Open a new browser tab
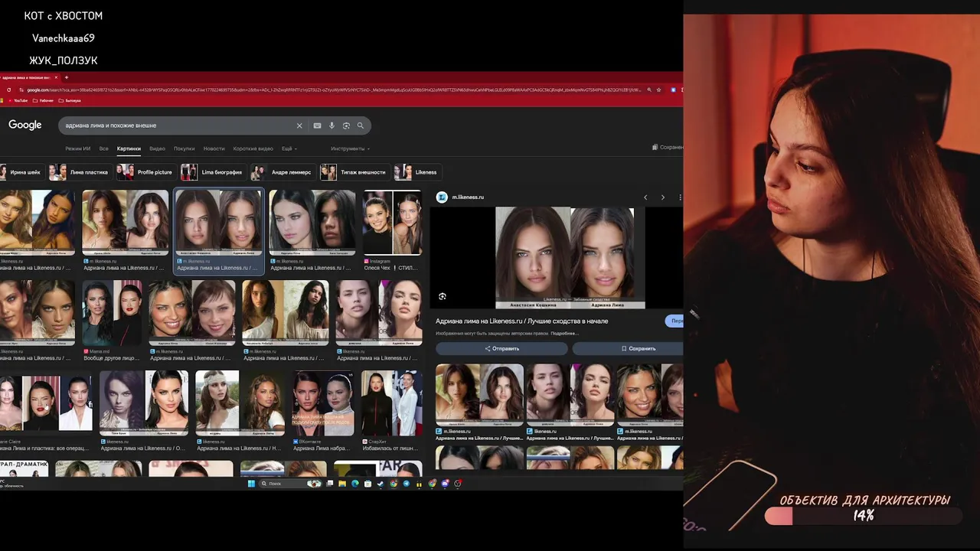 click(x=67, y=77)
